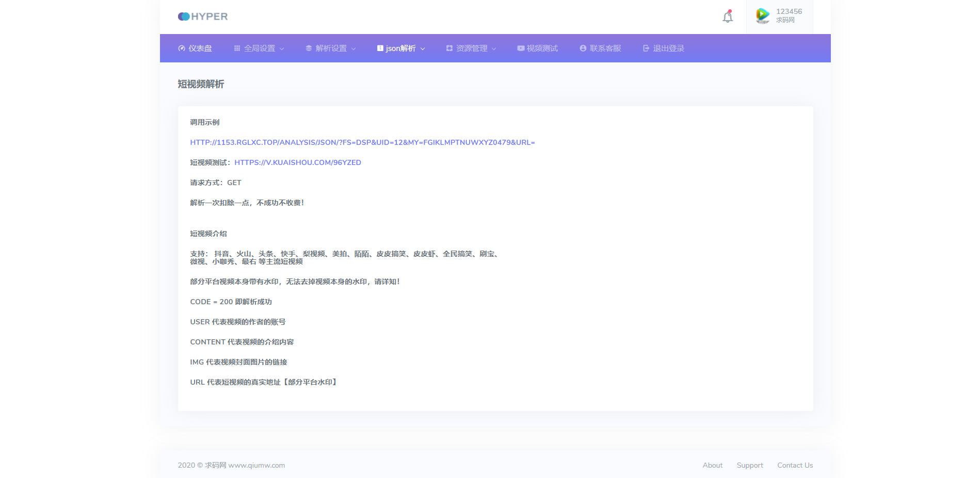Click the About footer link
The image size is (980, 478).
[713, 465]
